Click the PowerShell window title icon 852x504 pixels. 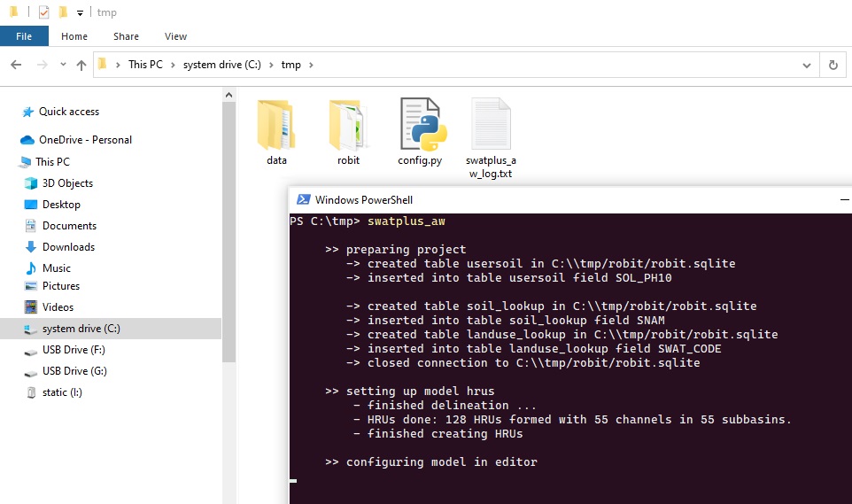point(303,199)
